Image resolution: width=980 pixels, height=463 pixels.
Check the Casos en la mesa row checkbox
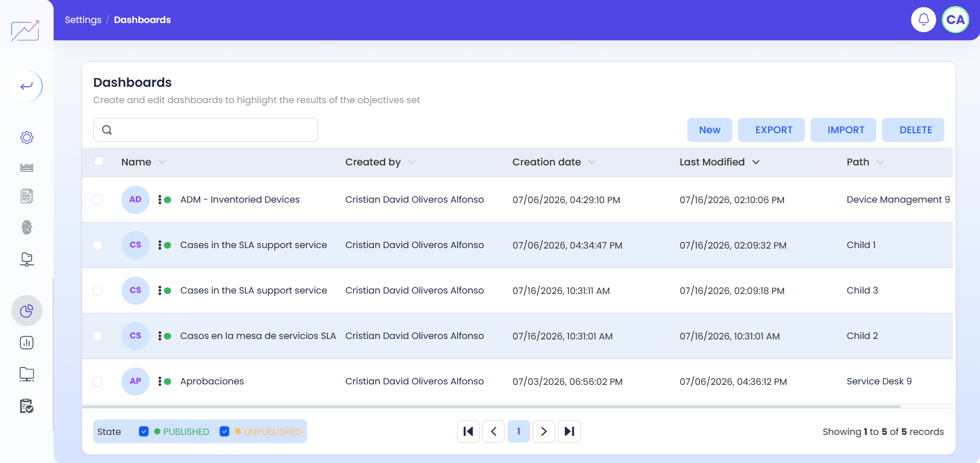[x=98, y=336]
